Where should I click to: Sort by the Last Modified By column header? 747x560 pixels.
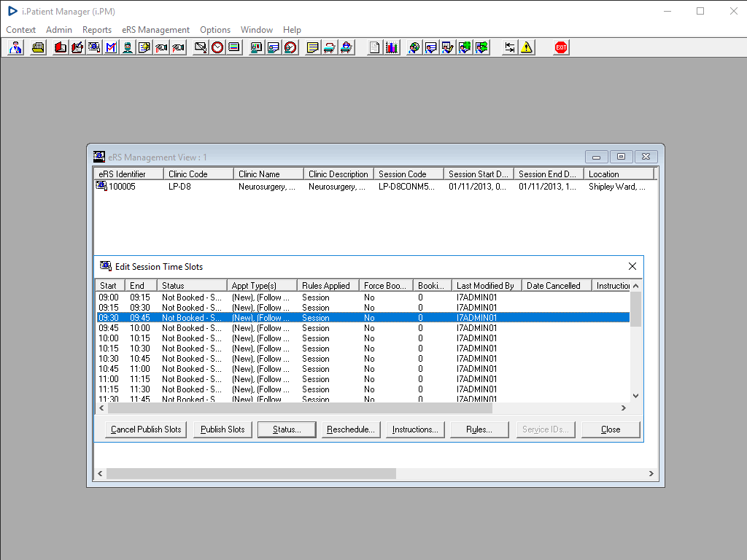[x=487, y=286]
